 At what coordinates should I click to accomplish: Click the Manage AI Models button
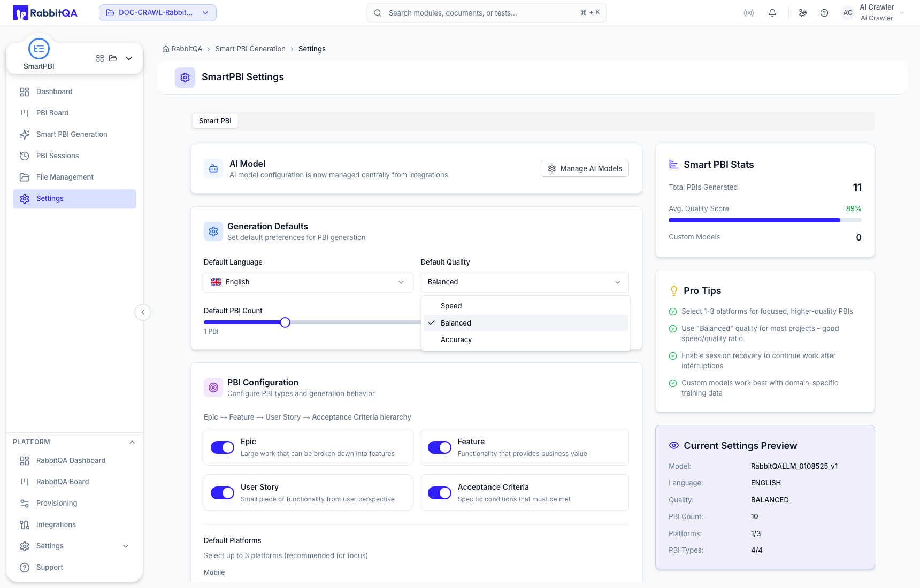click(585, 169)
